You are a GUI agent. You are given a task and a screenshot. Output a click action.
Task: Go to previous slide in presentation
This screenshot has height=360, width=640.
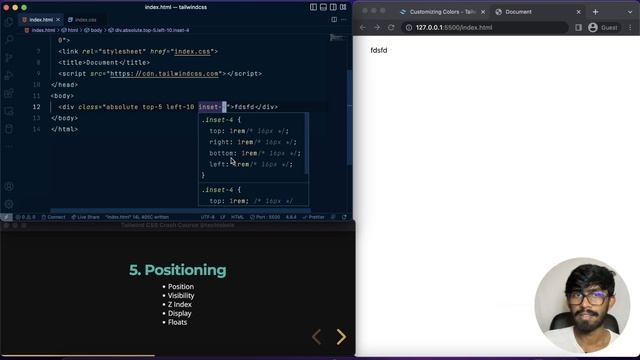[316, 337]
